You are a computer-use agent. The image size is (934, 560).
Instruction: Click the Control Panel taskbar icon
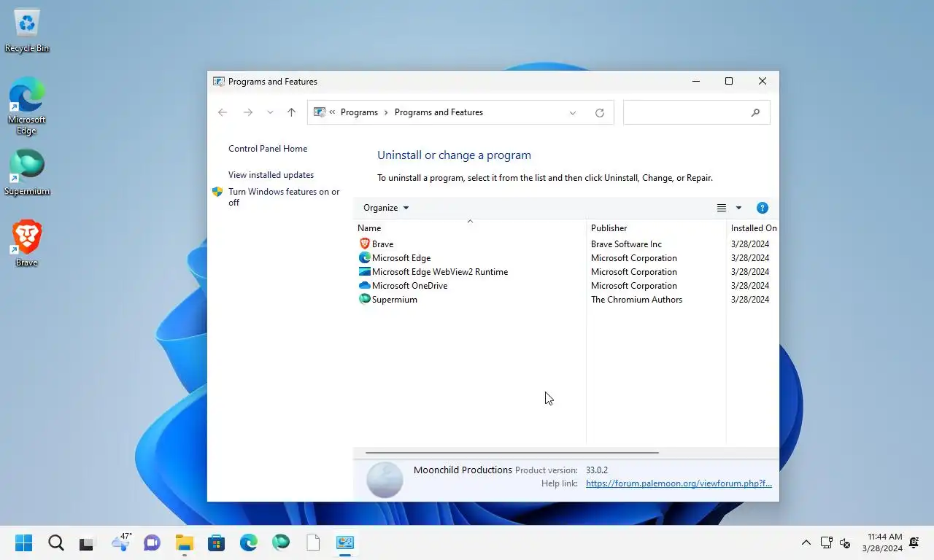[345, 542]
